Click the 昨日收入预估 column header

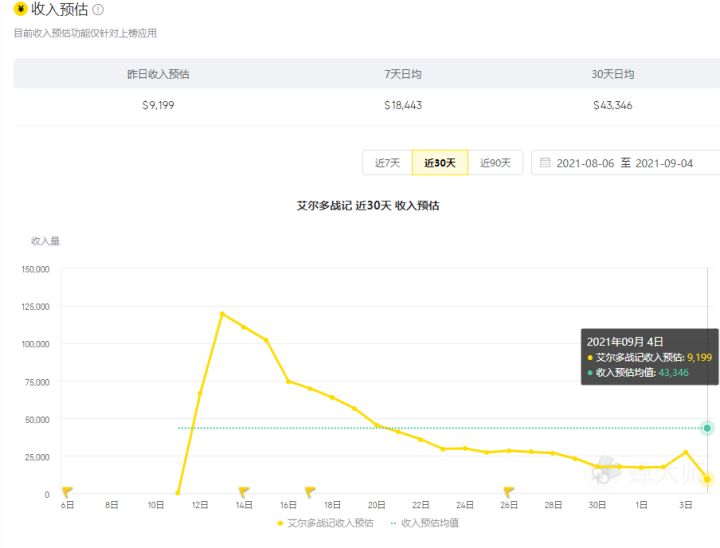pyautogui.click(x=158, y=74)
